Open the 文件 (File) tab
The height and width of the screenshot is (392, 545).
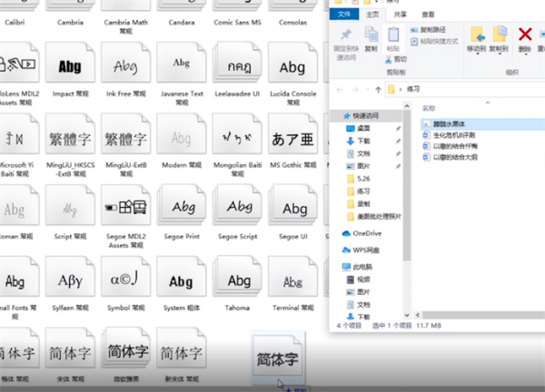[344, 15]
